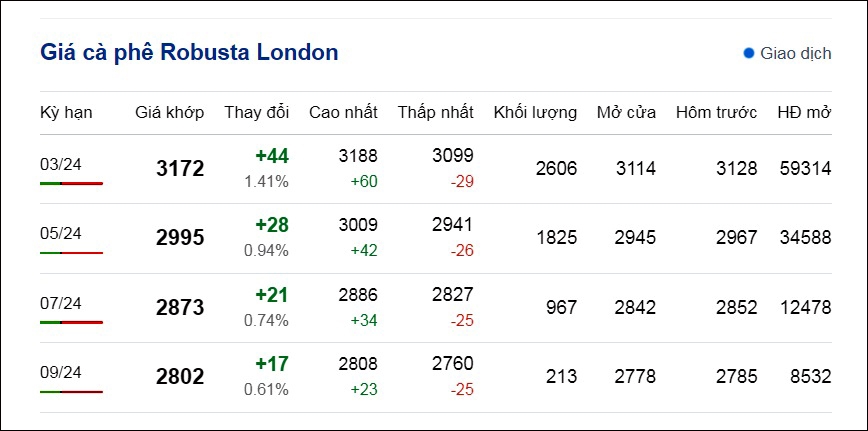
Task: Click the Cao nhất column header
Action: (x=343, y=112)
